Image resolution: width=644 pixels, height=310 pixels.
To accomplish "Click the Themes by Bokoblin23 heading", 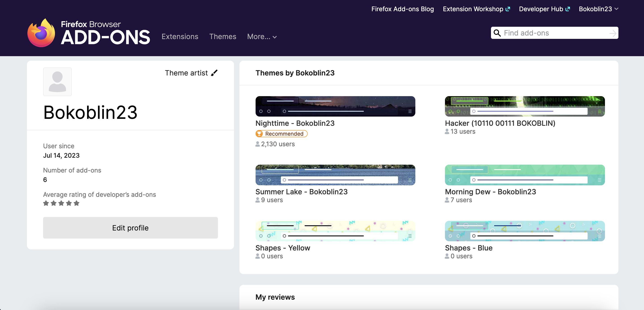I will (x=295, y=73).
